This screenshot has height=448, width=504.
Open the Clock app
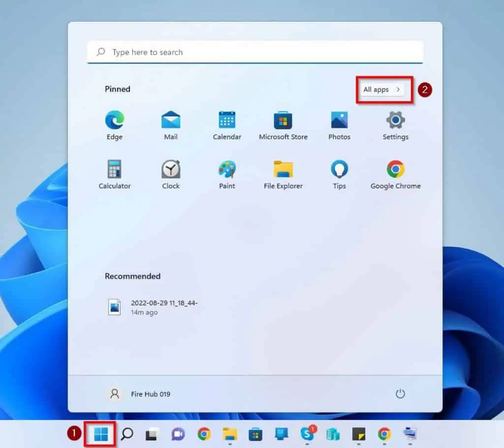coord(170,171)
